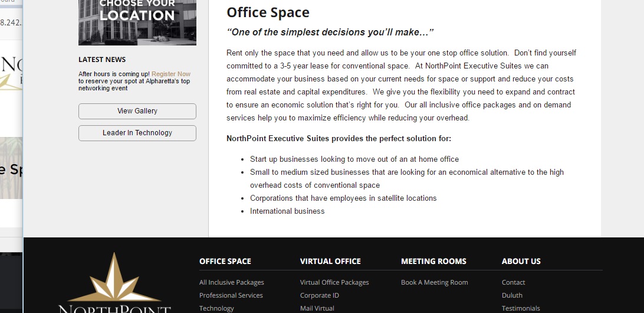644x313 pixels.
Task: Go to All Inclusive Packages link
Action: 232,282
